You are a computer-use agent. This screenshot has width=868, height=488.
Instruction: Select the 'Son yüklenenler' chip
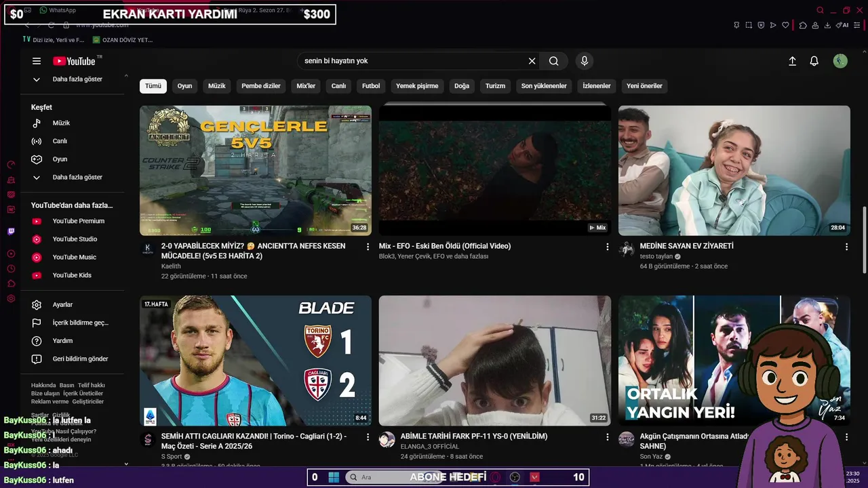click(x=544, y=86)
